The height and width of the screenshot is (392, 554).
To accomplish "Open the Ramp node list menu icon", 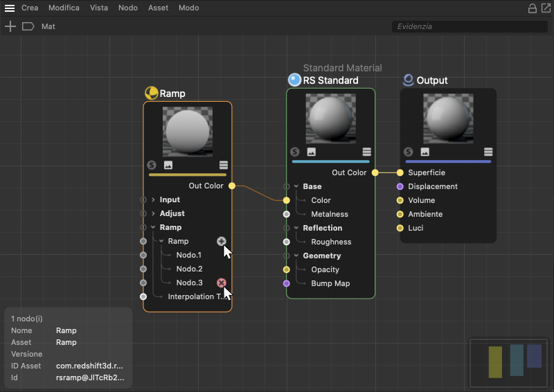I will (223, 165).
